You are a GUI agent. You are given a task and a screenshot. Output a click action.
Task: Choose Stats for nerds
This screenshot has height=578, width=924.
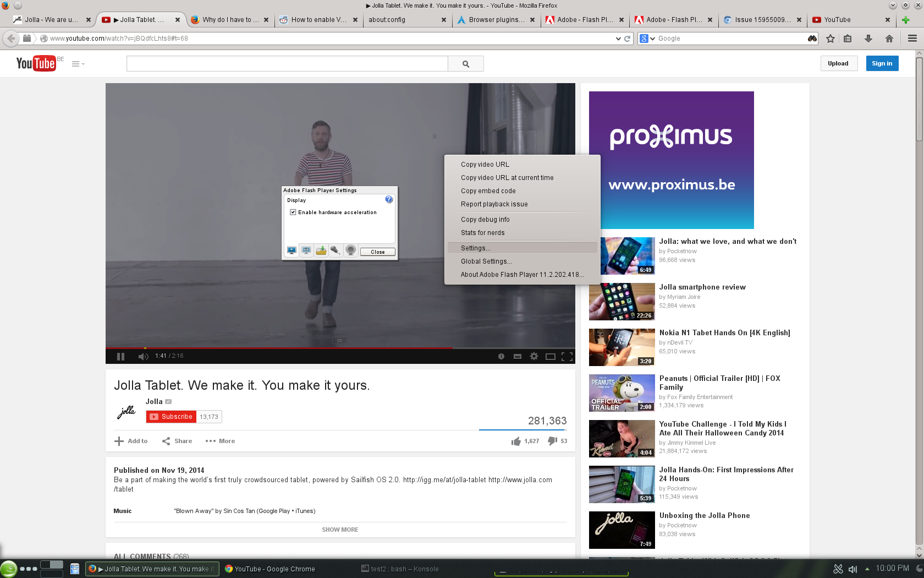[483, 233]
